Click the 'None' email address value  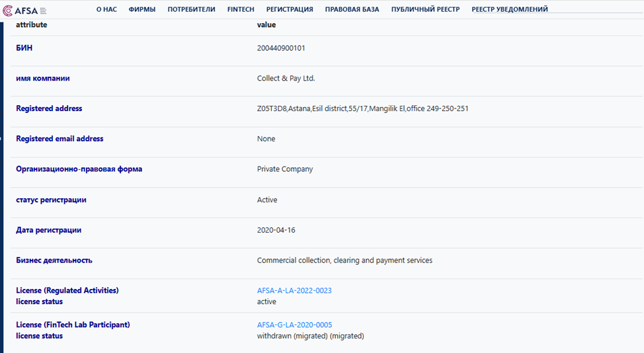(266, 139)
